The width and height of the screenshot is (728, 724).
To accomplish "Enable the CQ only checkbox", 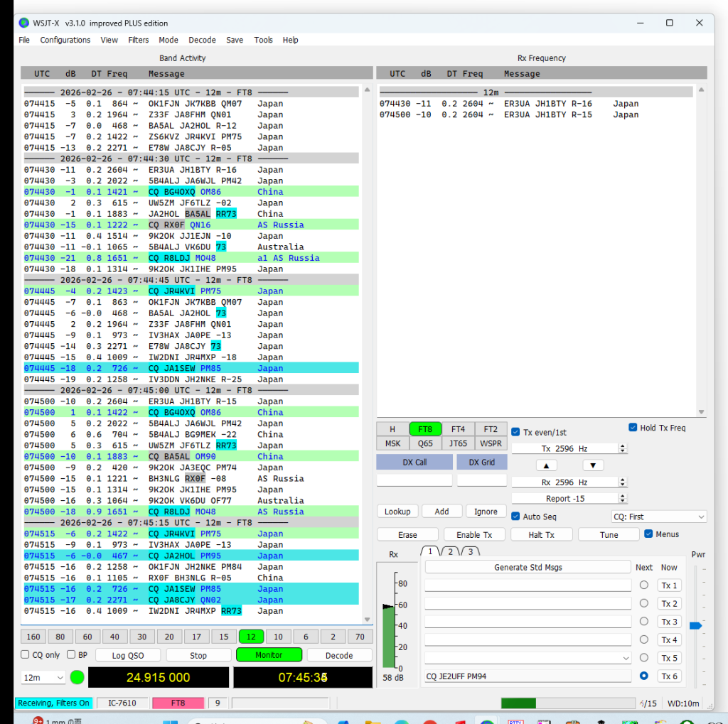I will pyautogui.click(x=26, y=655).
